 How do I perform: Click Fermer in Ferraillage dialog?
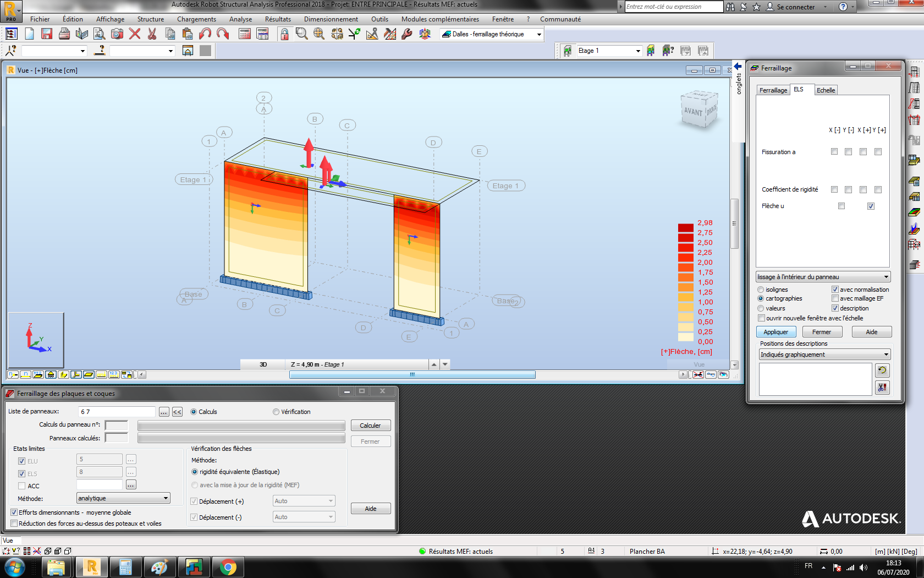[822, 332]
